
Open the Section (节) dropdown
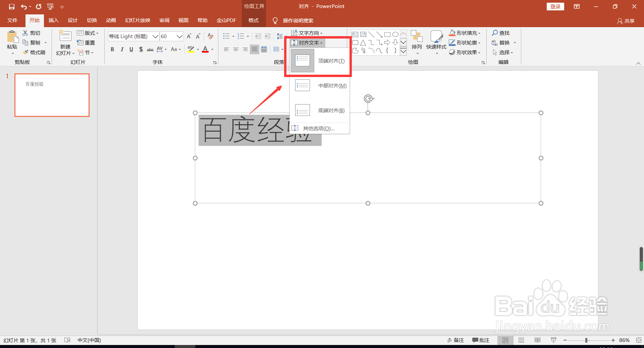(85, 52)
